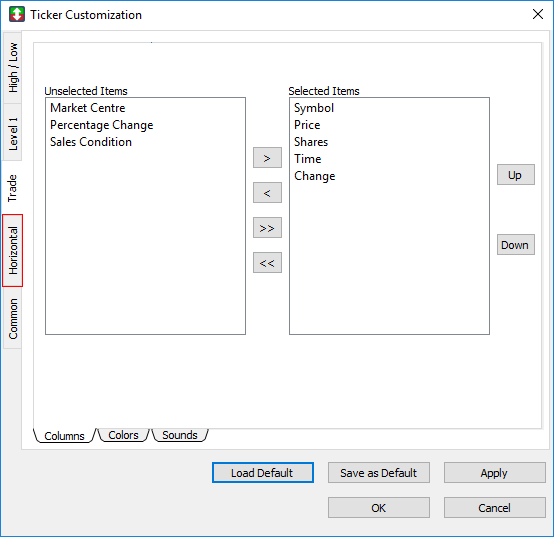Choose Sales Condition list item

point(91,142)
